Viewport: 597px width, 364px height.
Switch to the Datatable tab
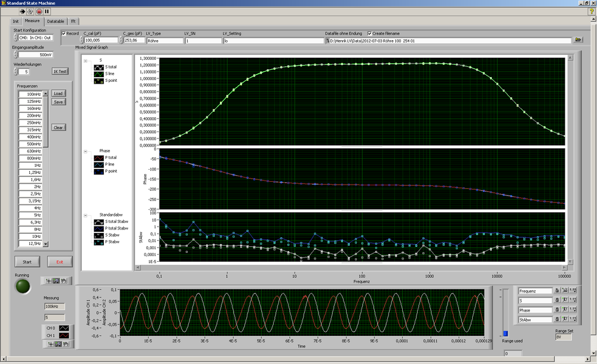(56, 22)
